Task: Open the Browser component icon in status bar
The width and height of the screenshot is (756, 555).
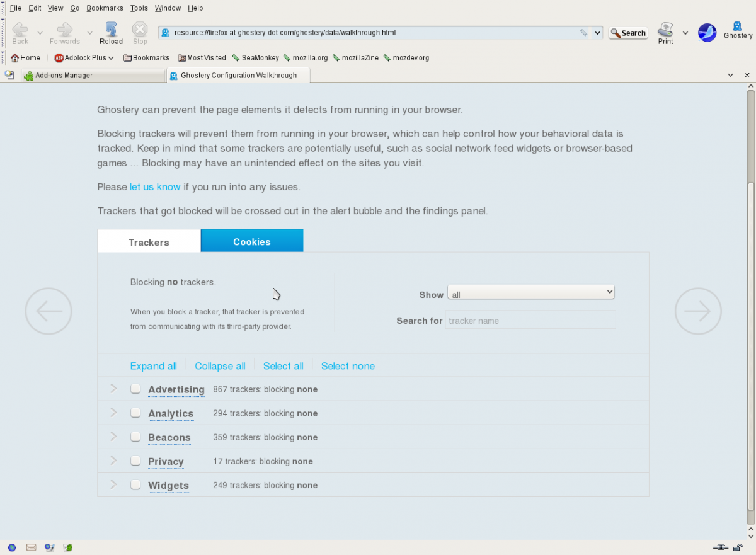Action: click(x=11, y=547)
